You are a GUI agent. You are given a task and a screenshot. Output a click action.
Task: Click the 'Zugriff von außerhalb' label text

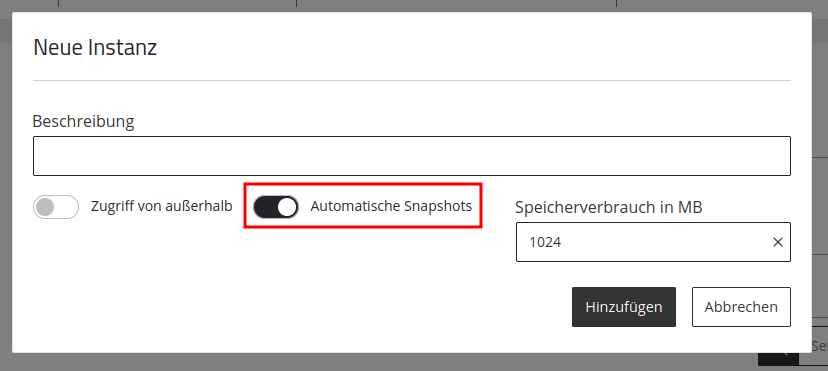(x=162, y=206)
